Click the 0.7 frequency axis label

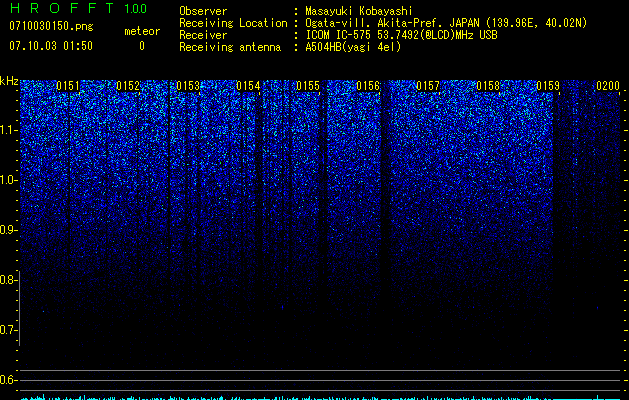[8, 330]
